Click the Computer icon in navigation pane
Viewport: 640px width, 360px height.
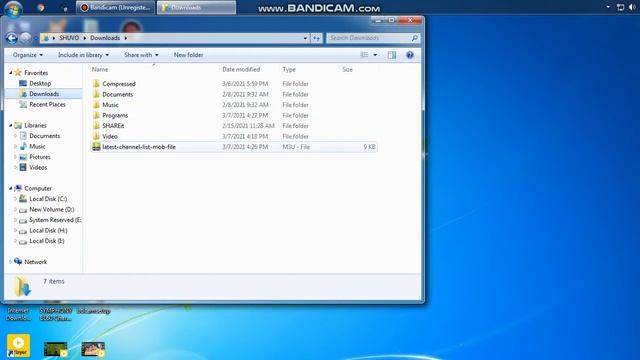point(18,188)
